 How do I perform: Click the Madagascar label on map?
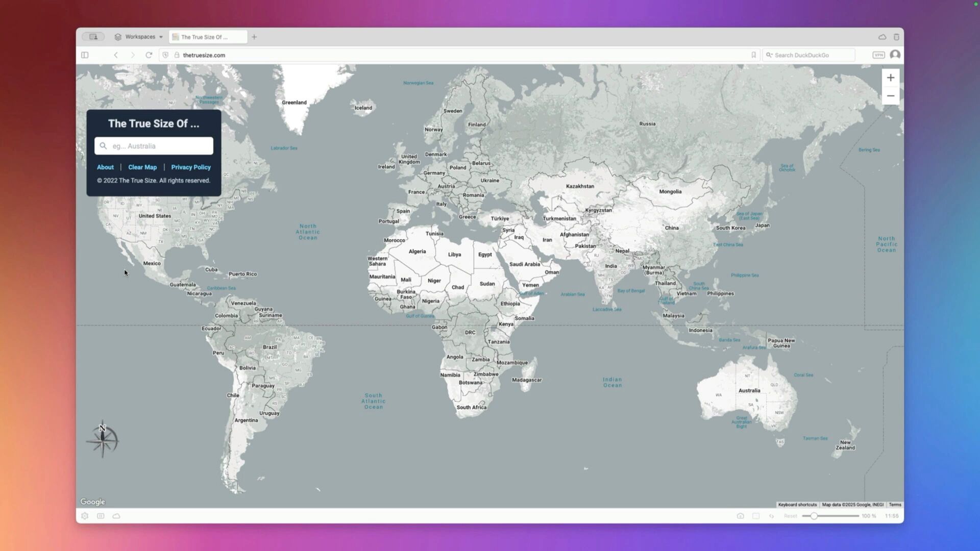527,380
